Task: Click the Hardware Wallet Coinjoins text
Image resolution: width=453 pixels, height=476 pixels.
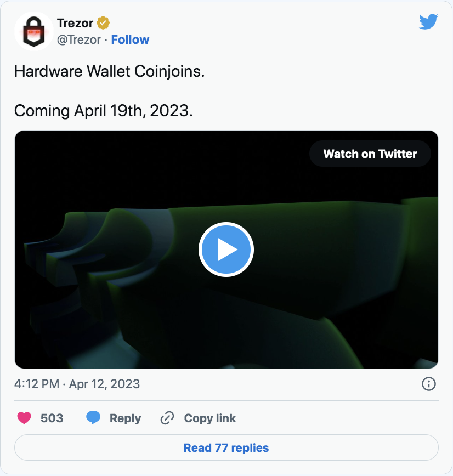Action: [109, 71]
